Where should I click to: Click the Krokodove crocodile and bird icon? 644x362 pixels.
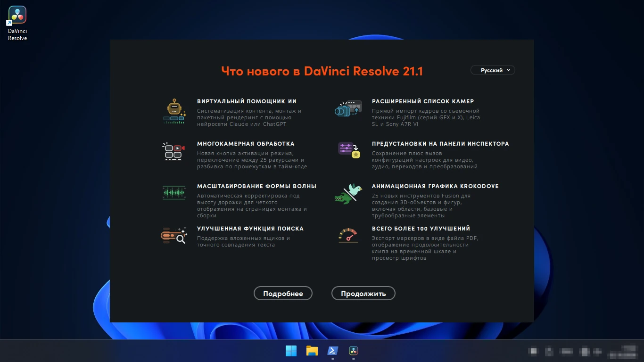348,194
